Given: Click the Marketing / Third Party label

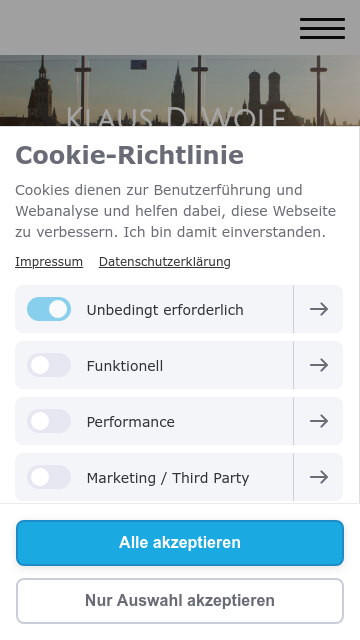Looking at the screenshot, I should [168, 478].
